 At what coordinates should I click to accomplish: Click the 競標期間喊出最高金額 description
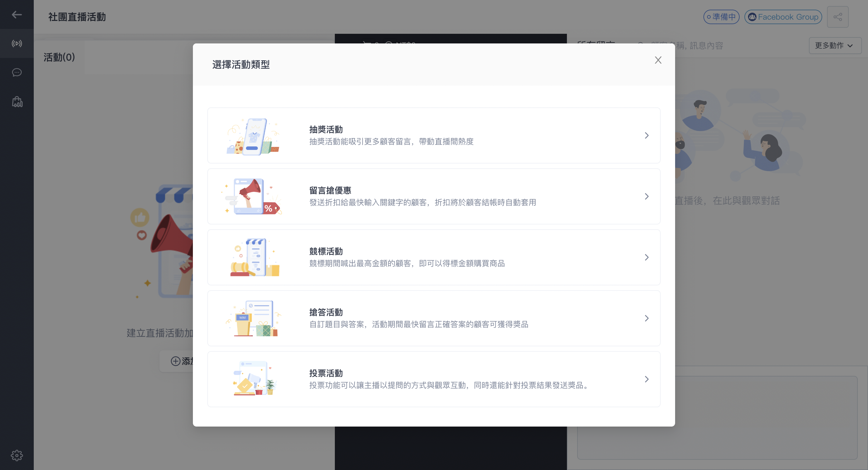pos(407,264)
